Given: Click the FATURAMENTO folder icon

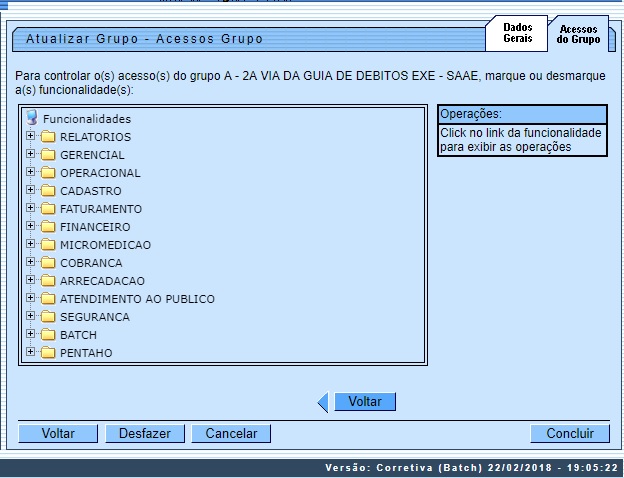Looking at the screenshot, I should click(x=48, y=209).
